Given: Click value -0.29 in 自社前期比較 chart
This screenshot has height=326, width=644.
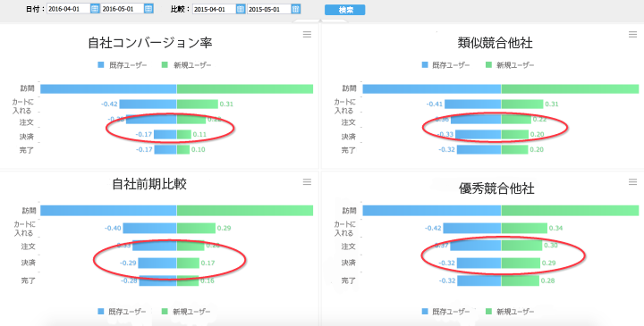Looking at the screenshot, I should coord(128,263).
